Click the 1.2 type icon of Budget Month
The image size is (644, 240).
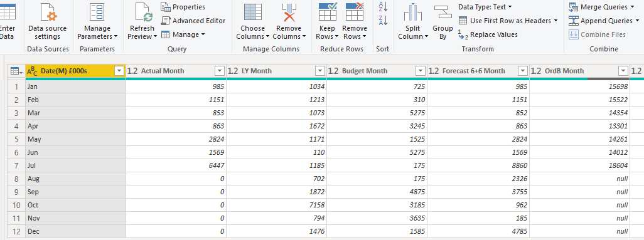coord(333,71)
